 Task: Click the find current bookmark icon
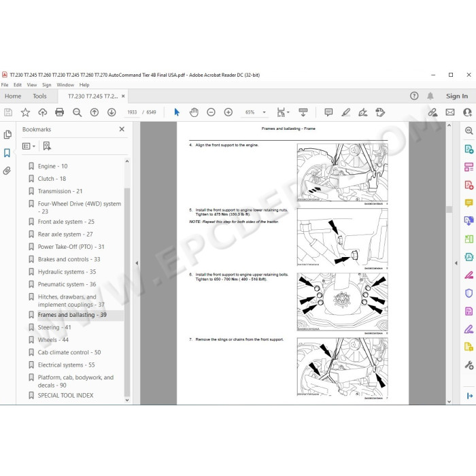tap(47, 146)
